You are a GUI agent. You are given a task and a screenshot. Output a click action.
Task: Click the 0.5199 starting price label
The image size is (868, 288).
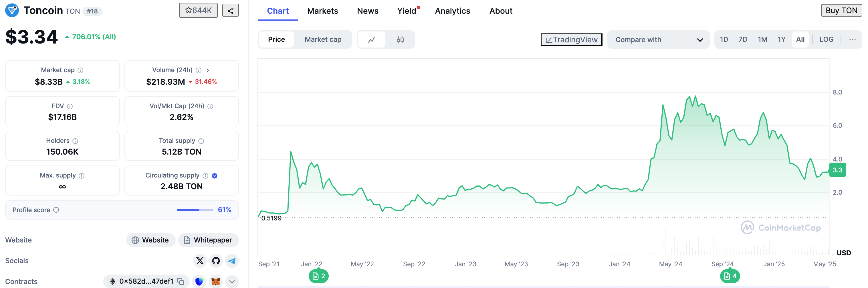point(271,218)
